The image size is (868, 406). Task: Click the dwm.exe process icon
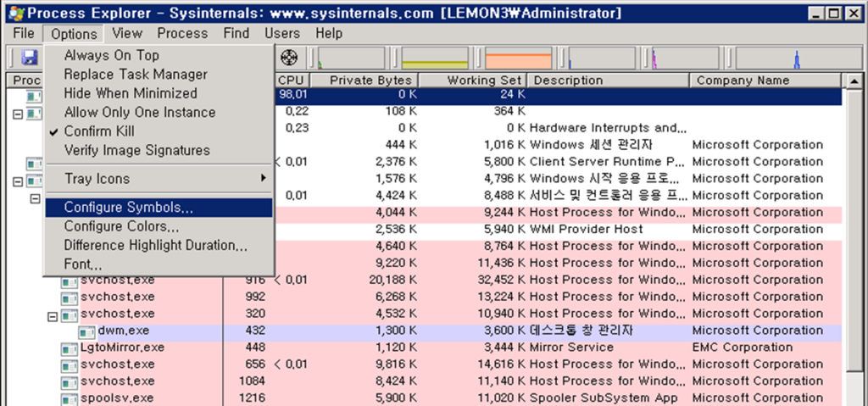[86, 332]
